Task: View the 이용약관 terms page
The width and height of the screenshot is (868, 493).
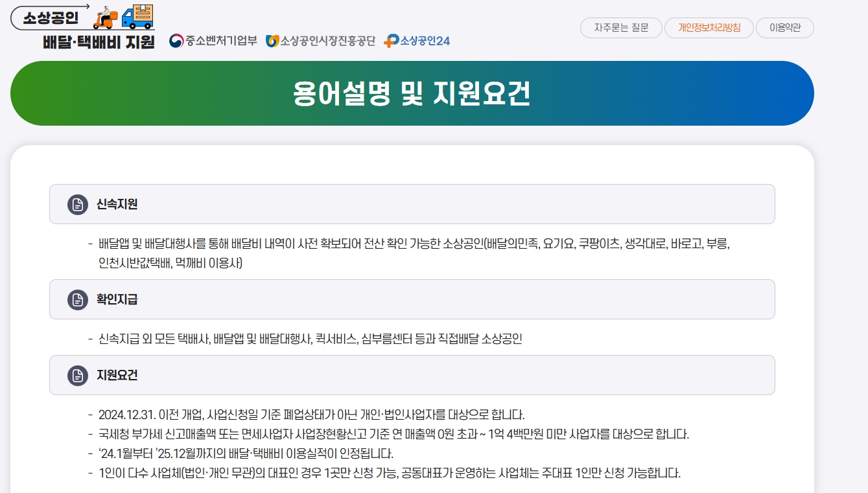Action: (x=784, y=28)
